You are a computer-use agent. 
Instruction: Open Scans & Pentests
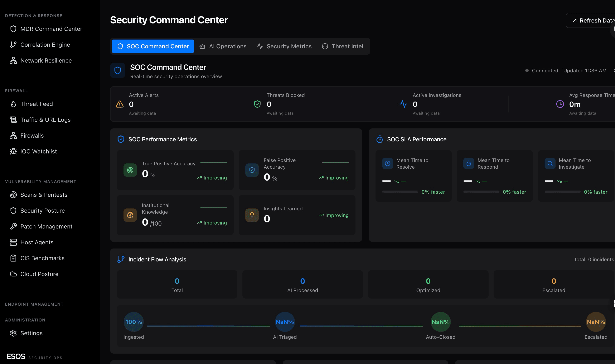coord(50,195)
